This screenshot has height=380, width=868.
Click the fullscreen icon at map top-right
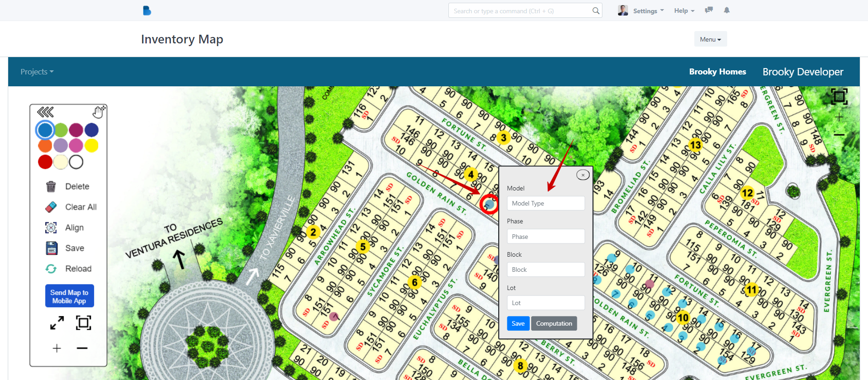point(839,96)
